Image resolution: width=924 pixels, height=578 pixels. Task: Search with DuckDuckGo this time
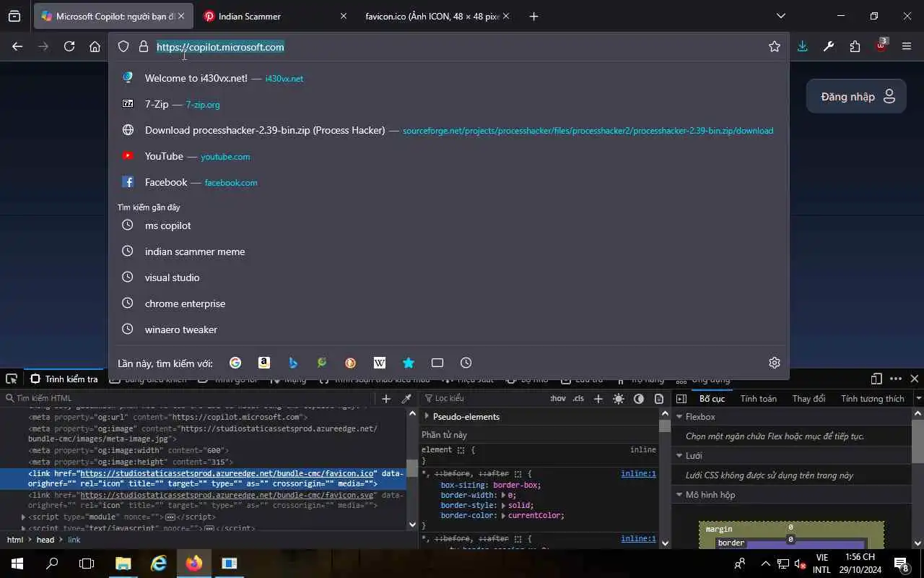pyautogui.click(x=351, y=363)
